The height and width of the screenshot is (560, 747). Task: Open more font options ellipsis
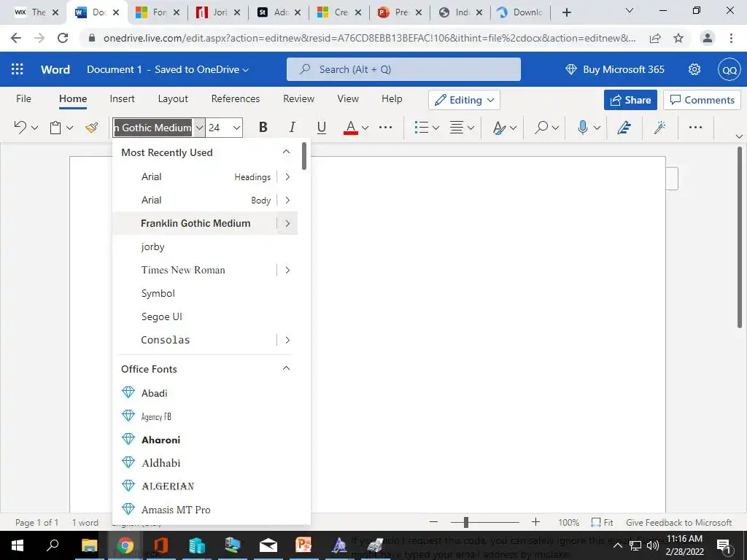pyautogui.click(x=385, y=128)
